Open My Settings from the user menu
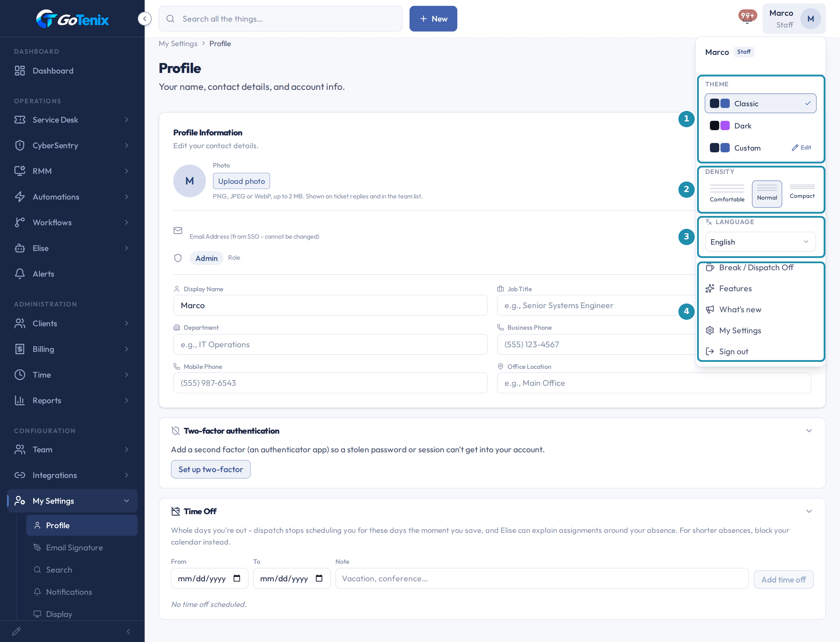840x642 pixels. click(x=760, y=331)
